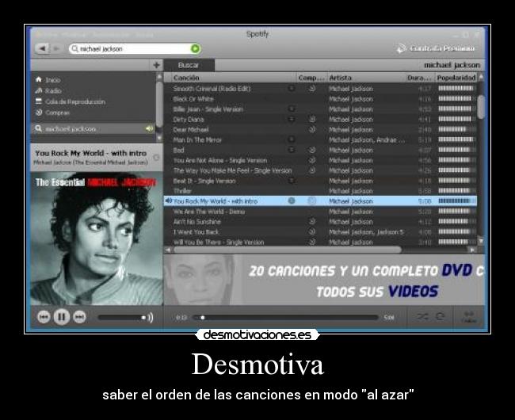Click the back navigation arrow

(42, 48)
